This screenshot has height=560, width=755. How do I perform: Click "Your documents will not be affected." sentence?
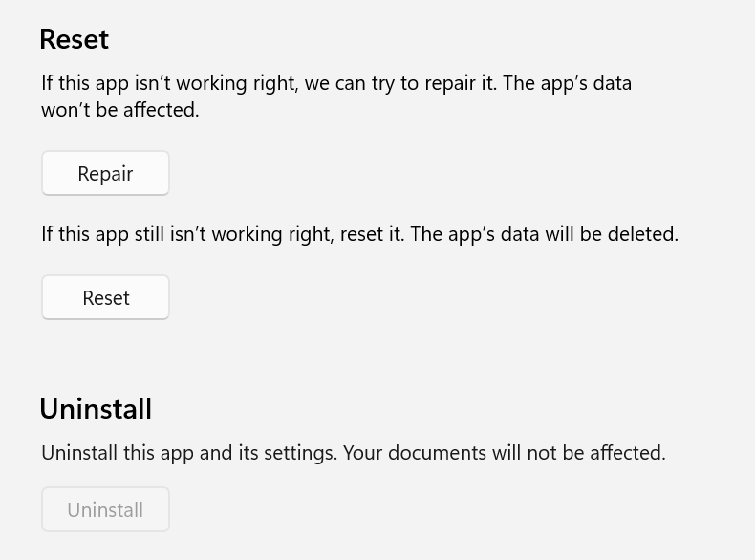coord(504,453)
